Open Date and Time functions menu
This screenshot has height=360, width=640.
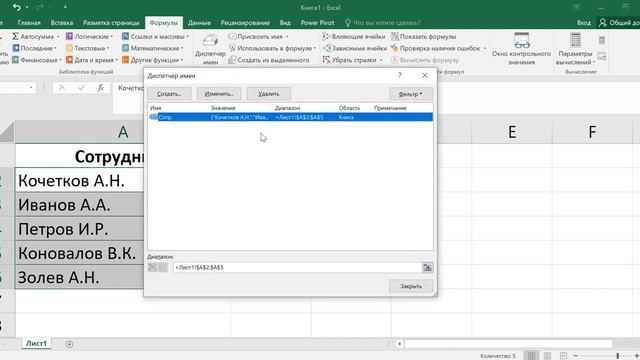click(x=92, y=60)
